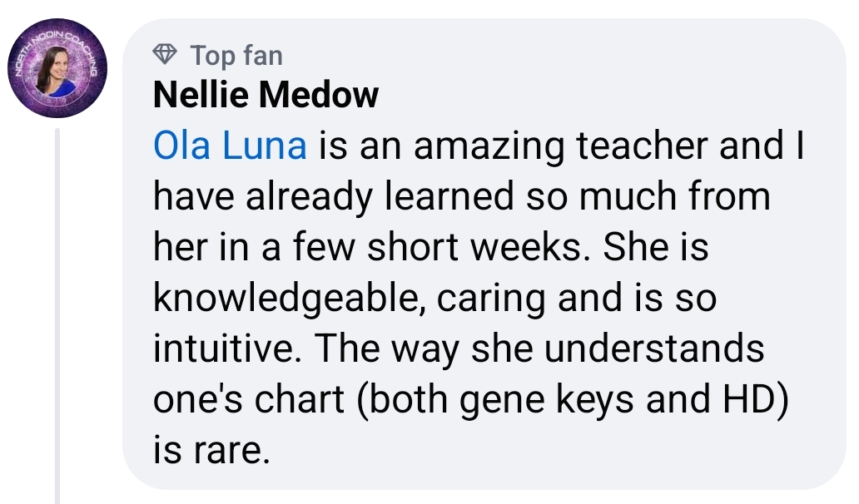Screen dimensions: 859x504
Task: Open the Ola Luna tagged profile link
Action: [x=230, y=146]
